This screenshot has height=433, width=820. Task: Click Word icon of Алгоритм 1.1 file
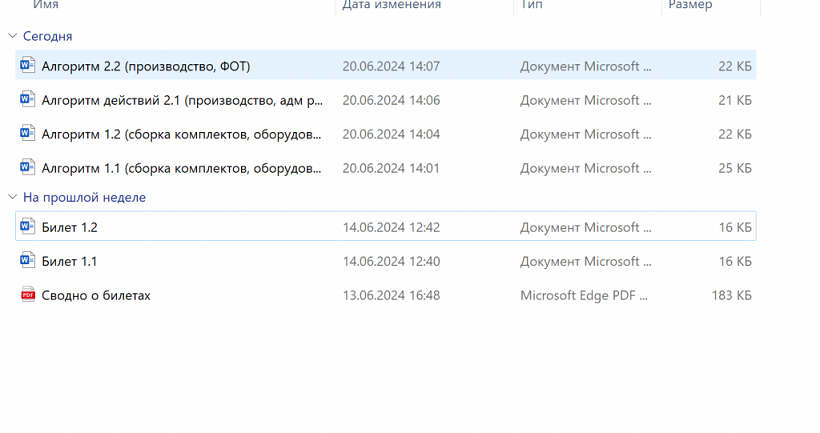27,168
